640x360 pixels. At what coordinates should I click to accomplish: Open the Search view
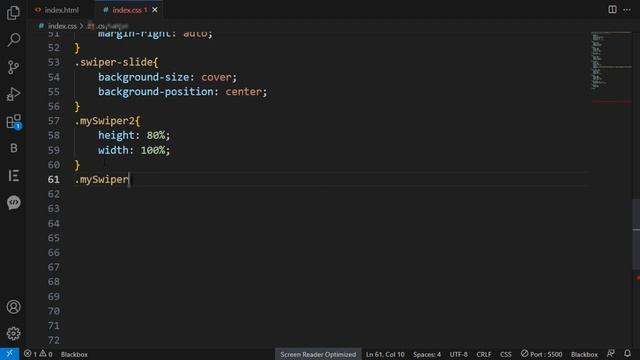13,40
